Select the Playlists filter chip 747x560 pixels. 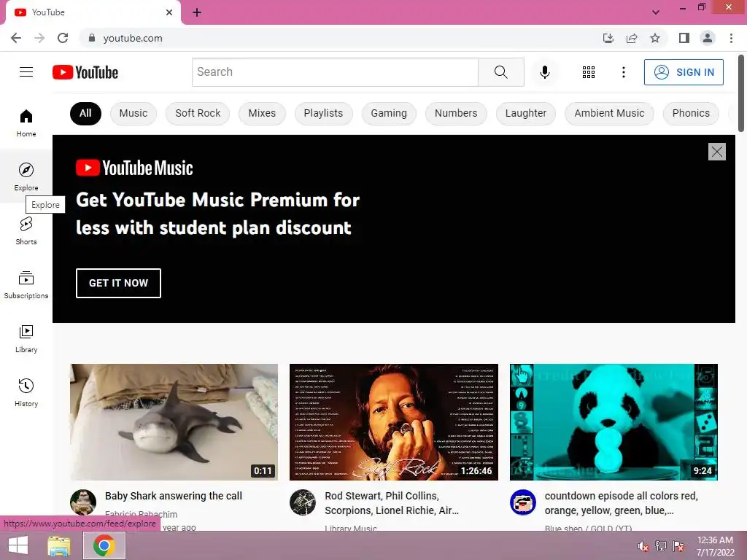click(x=323, y=113)
